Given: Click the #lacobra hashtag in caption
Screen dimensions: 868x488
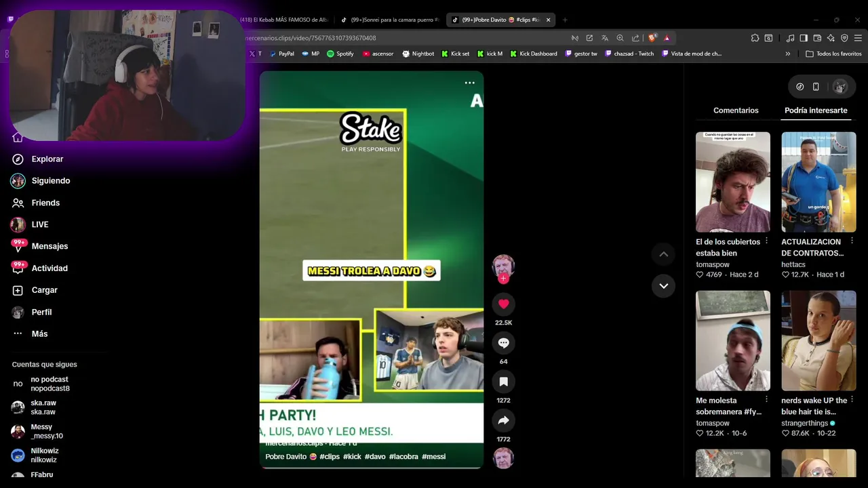Looking at the screenshot, I should [x=403, y=457].
